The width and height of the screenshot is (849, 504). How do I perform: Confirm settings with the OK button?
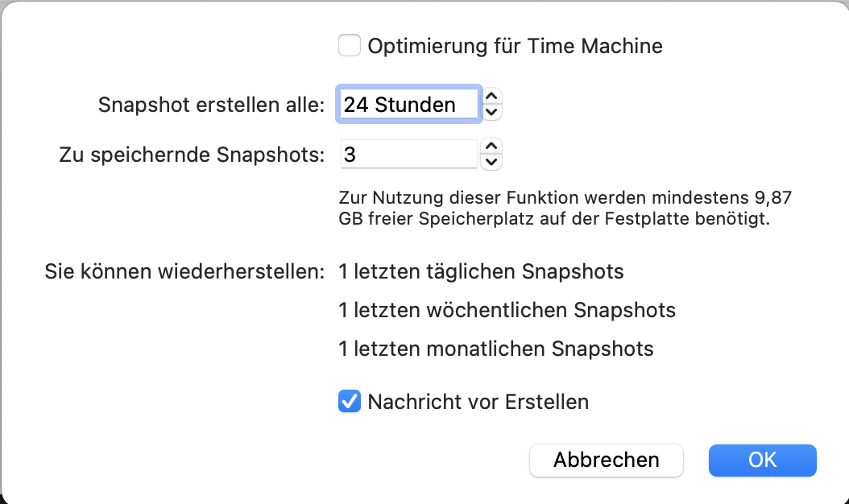762,460
